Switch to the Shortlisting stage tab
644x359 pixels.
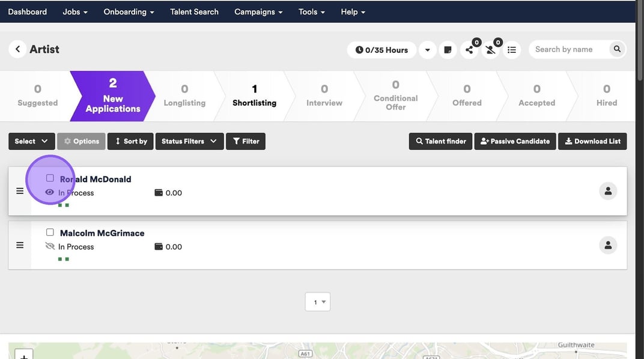[254, 96]
